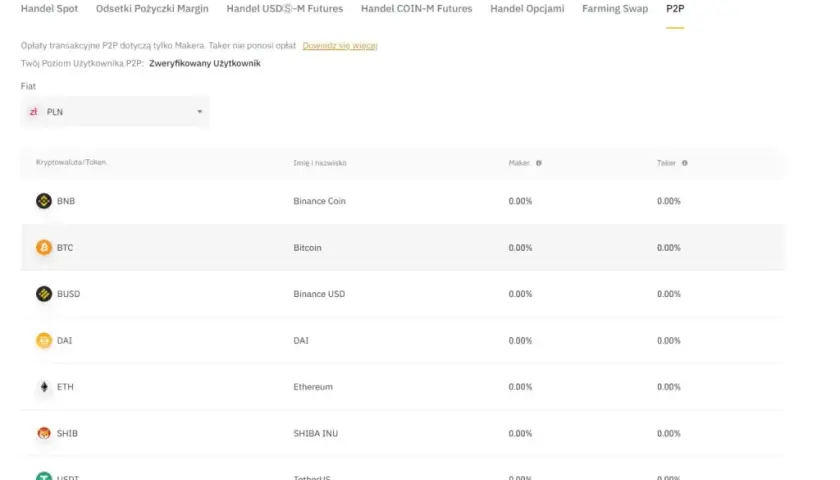The width and height of the screenshot is (840, 480).
Task: Open the Fiat PLN dropdown
Action: point(115,111)
